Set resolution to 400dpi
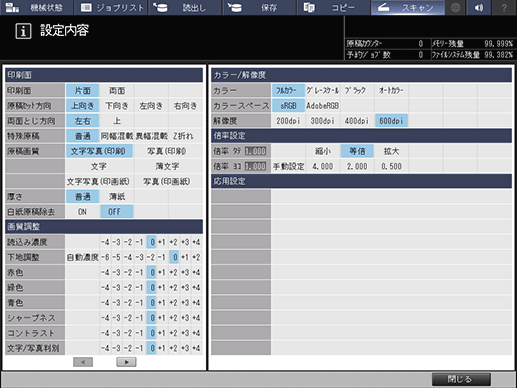The width and height of the screenshot is (517, 388). click(357, 121)
